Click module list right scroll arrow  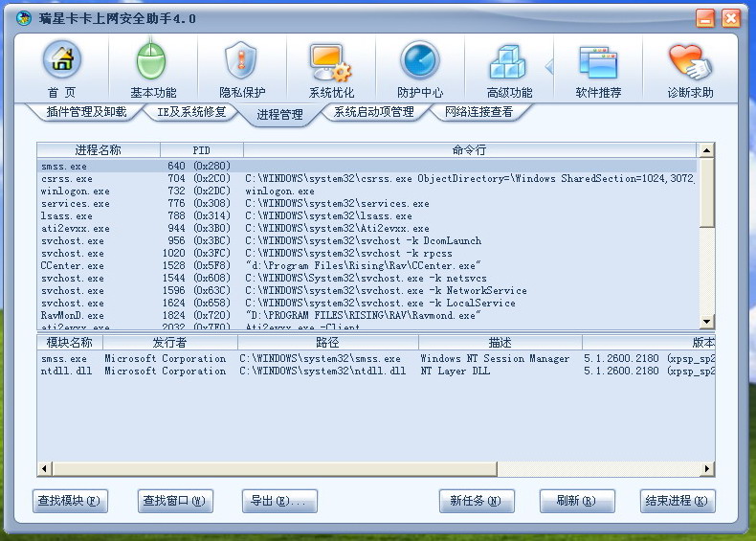(x=707, y=468)
